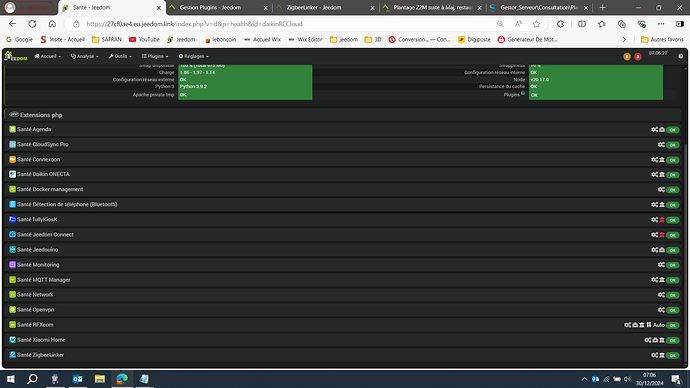The height and width of the screenshot is (388, 690).
Task: Open File Explorer from the taskbar
Action: 100,379
